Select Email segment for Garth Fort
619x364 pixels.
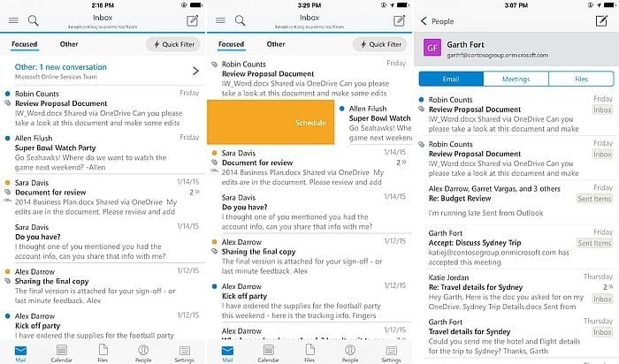(451, 79)
